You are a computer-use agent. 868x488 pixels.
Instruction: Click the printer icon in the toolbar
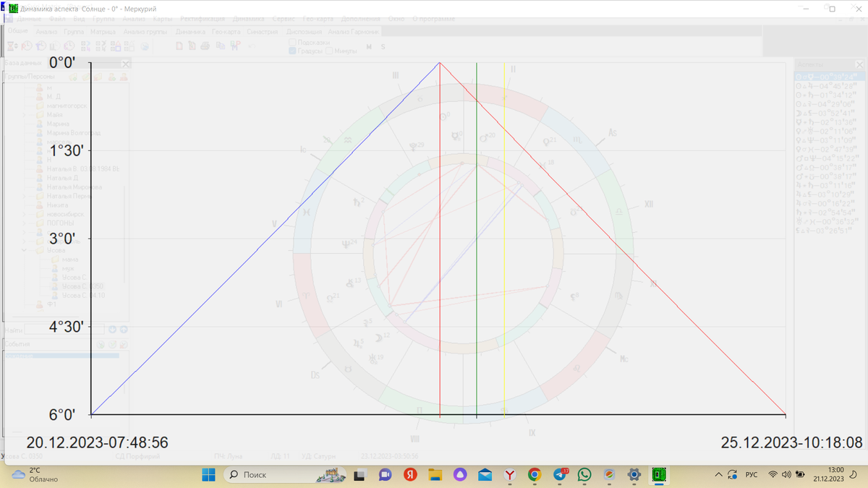point(205,46)
